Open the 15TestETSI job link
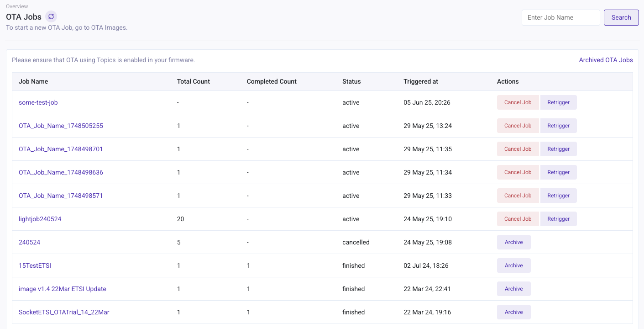The width and height of the screenshot is (644, 329). point(35,265)
